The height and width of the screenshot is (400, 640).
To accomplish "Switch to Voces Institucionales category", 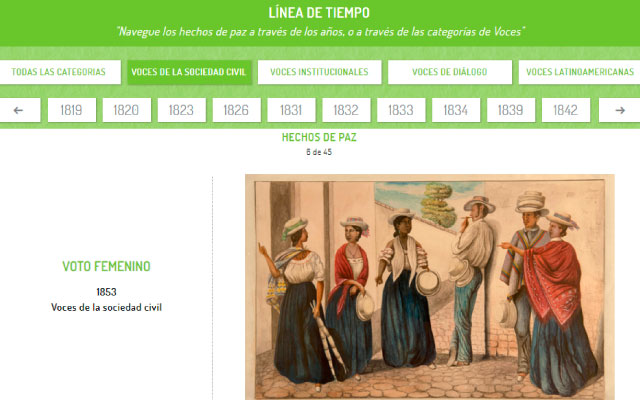I will point(320,72).
